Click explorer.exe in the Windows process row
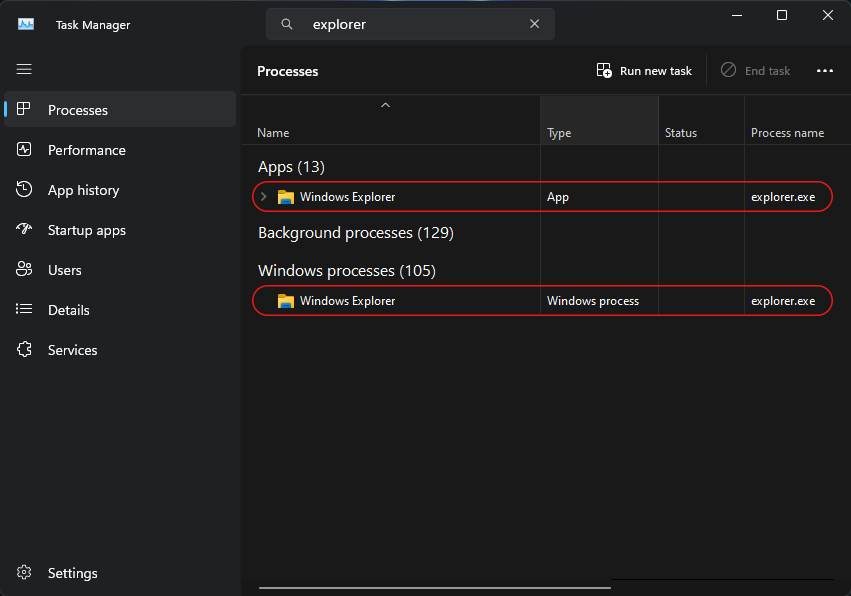This screenshot has height=596, width=851. [x=783, y=301]
